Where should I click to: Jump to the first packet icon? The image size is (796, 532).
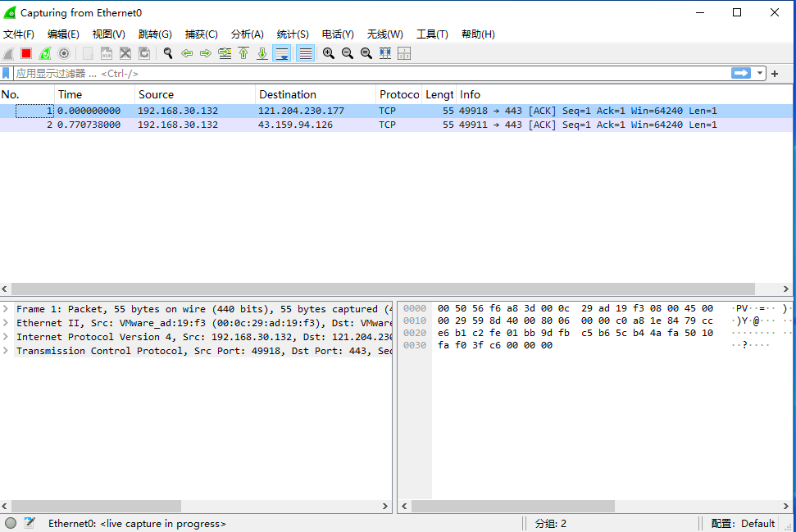(243, 53)
